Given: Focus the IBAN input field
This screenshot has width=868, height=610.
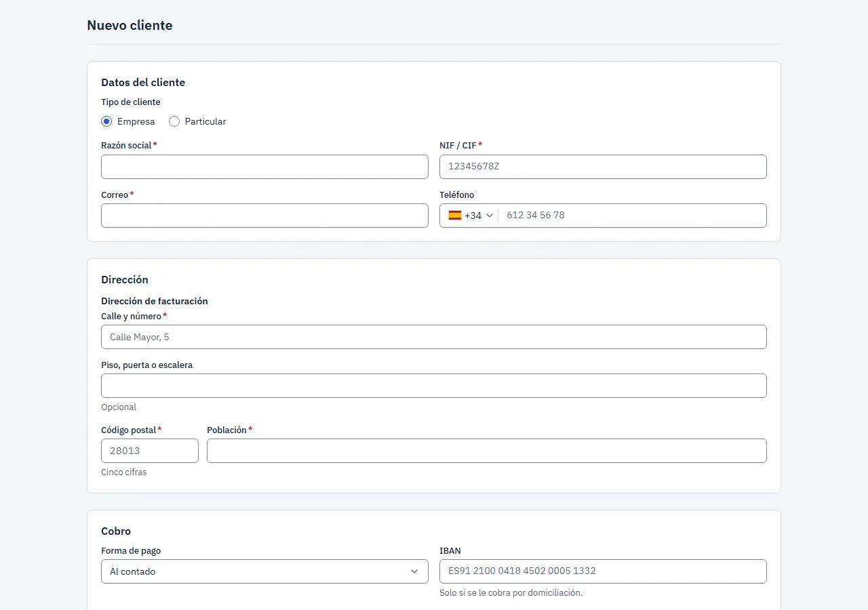Looking at the screenshot, I should point(603,571).
